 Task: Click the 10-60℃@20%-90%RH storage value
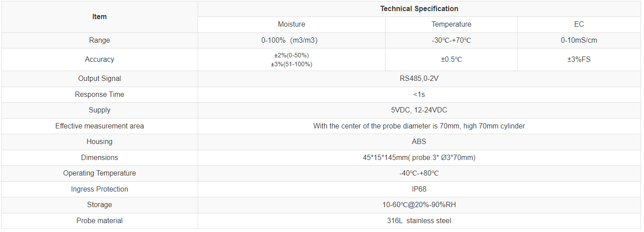[x=419, y=205]
